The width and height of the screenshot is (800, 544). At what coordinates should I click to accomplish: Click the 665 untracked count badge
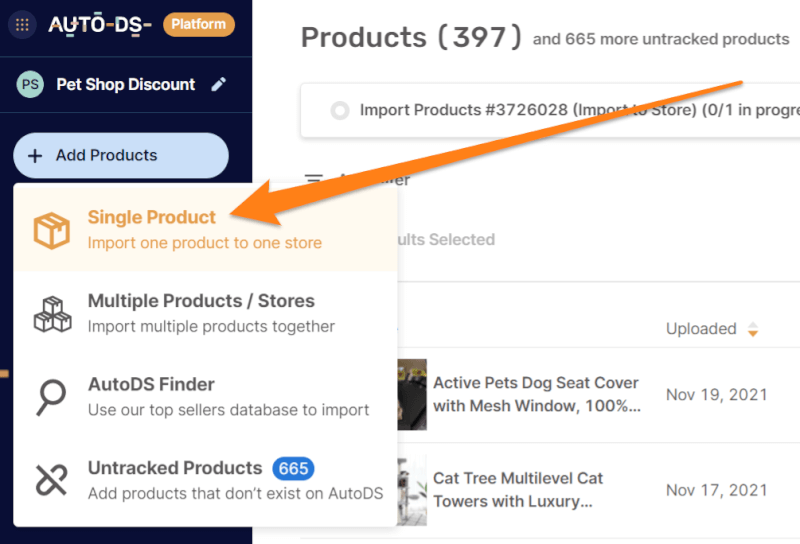point(293,468)
